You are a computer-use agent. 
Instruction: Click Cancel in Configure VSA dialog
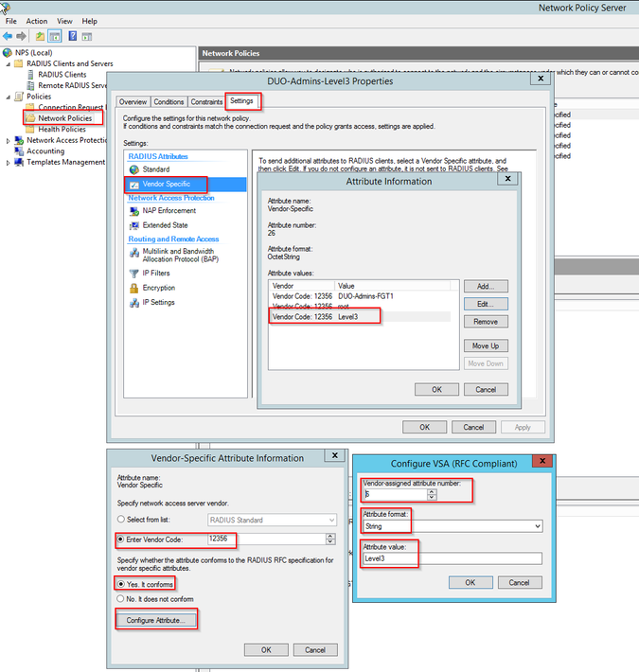tap(520, 582)
